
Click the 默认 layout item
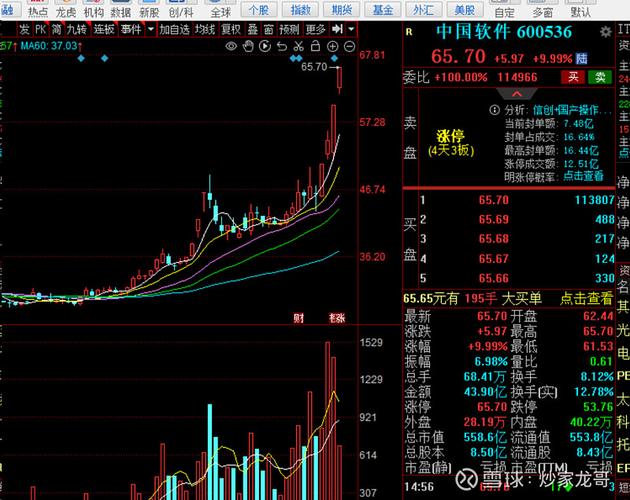click(x=580, y=10)
